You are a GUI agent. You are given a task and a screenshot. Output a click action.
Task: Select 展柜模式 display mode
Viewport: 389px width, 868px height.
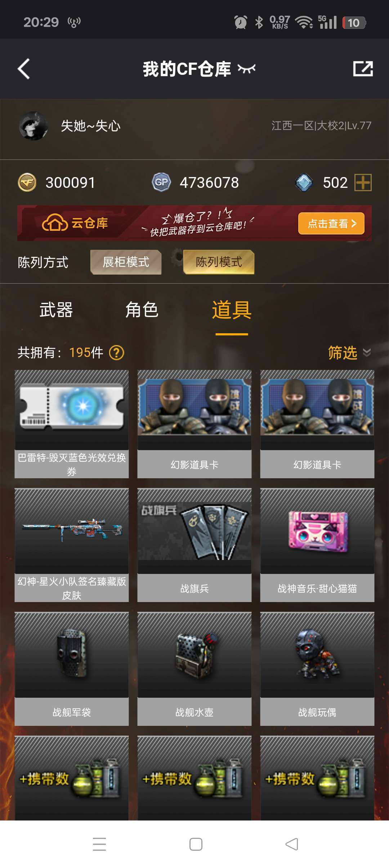[x=126, y=262]
